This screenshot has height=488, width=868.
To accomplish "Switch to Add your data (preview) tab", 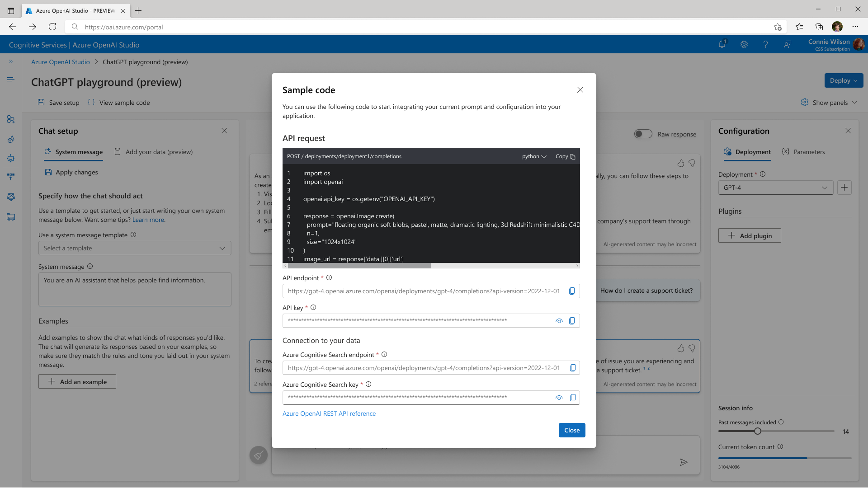I will point(154,152).
